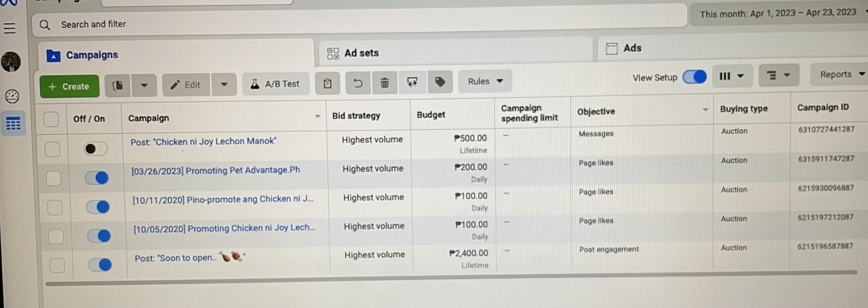
Task: Disable the View Setup switch
Action: point(694,76)
